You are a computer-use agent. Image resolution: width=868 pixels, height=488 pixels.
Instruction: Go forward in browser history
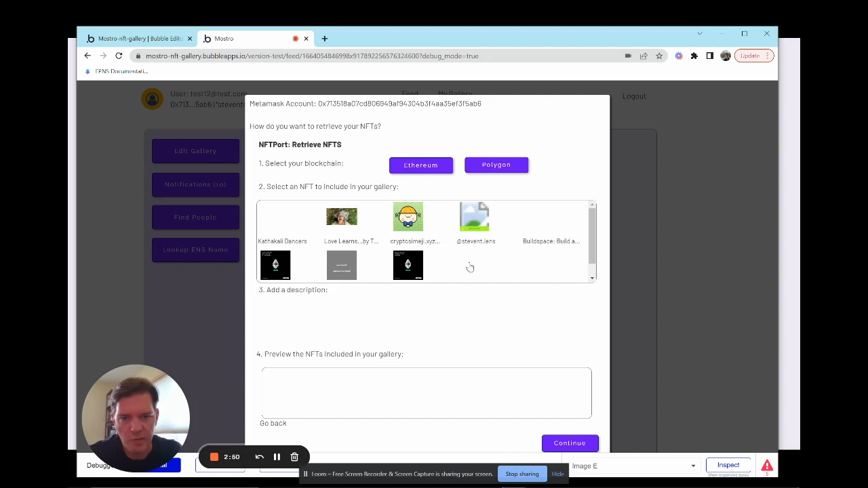pyautogui.click(x=103, y=56)
